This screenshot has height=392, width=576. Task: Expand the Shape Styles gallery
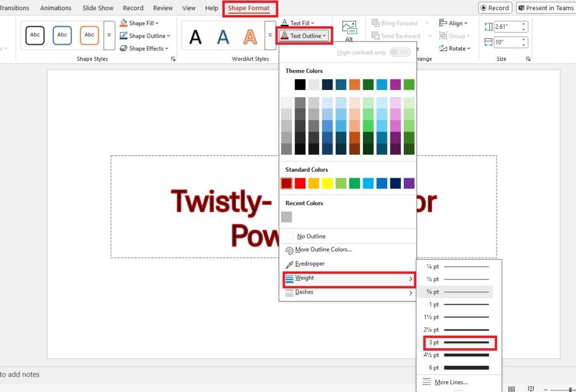tap(109, 35)
